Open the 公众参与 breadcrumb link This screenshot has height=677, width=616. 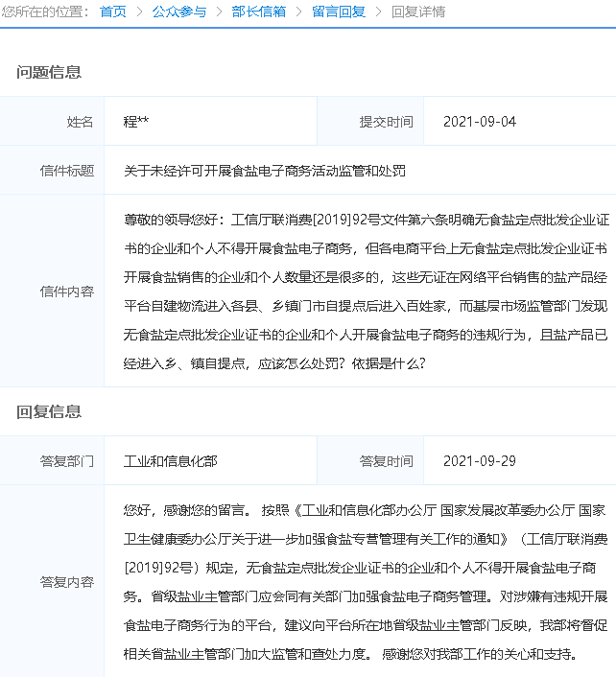coord(178,12)
